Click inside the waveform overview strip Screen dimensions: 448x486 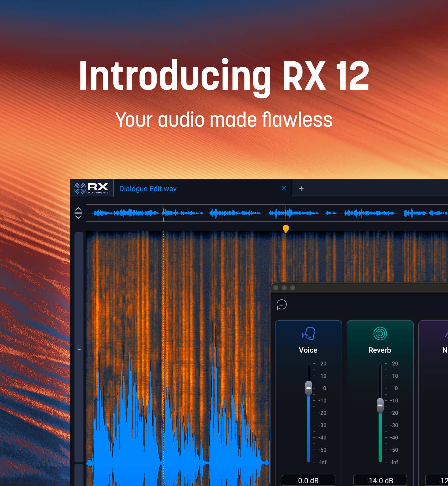196,213
